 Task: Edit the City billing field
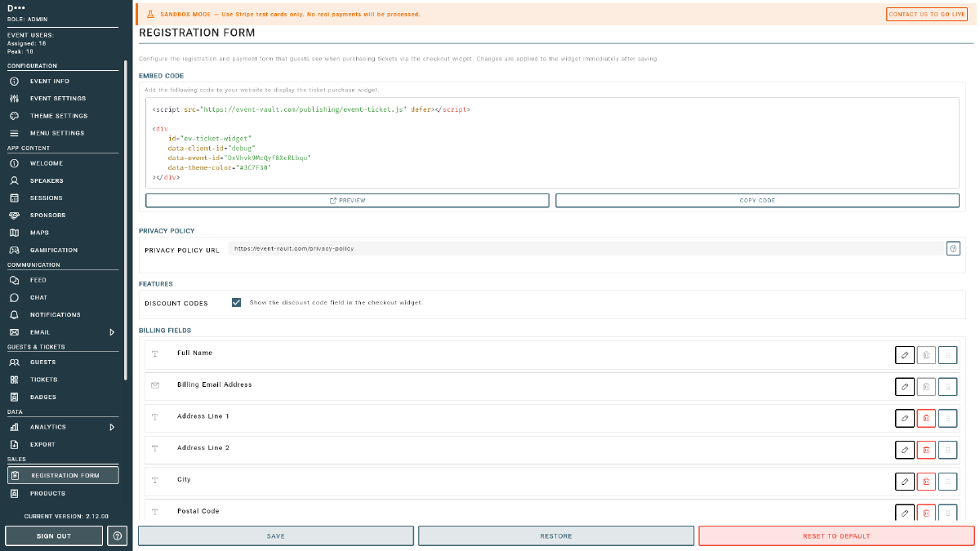tap(905, 482)
